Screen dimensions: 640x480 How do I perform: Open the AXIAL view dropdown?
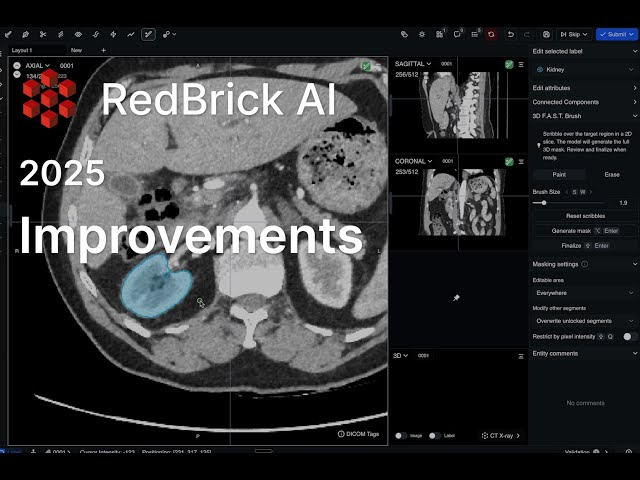tap(38, 66)
